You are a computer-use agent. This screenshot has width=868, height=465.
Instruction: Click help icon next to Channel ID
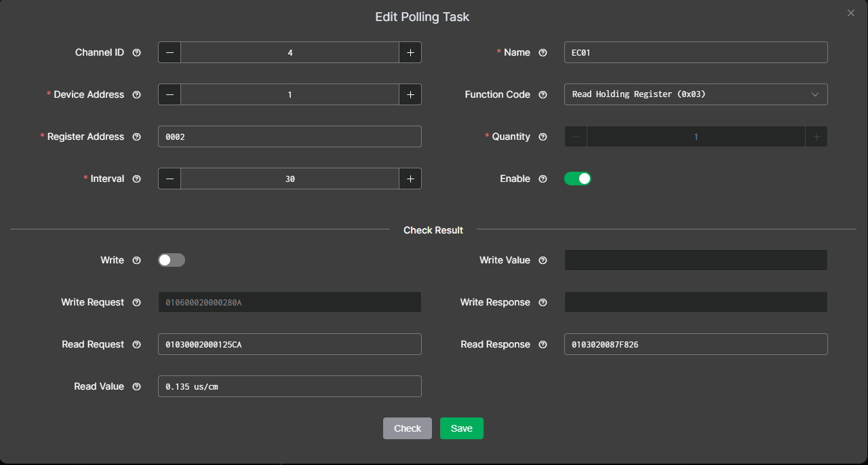(x=136, y=53)
